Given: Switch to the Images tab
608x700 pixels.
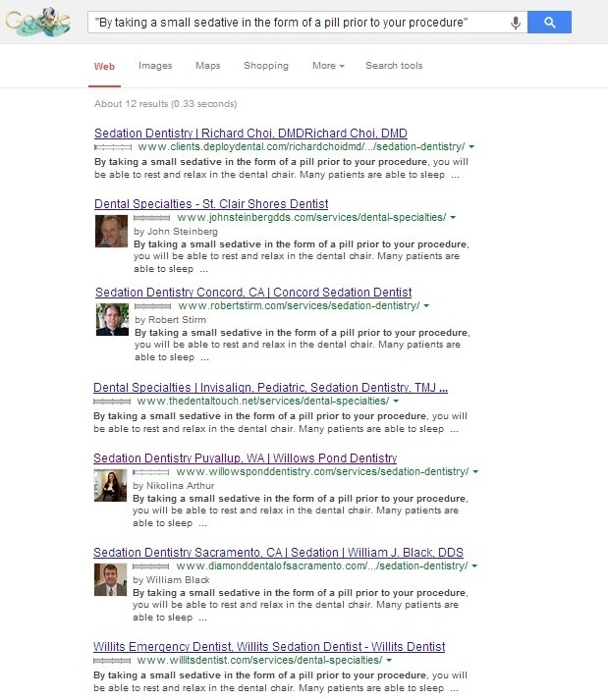Looking at the screenshot, I should click(155, 66).
